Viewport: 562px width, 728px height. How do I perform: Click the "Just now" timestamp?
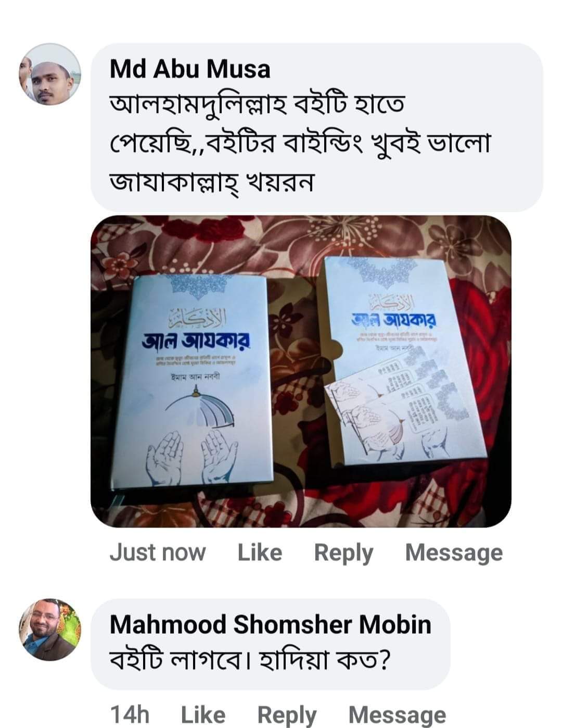click(x=158, y=553)
